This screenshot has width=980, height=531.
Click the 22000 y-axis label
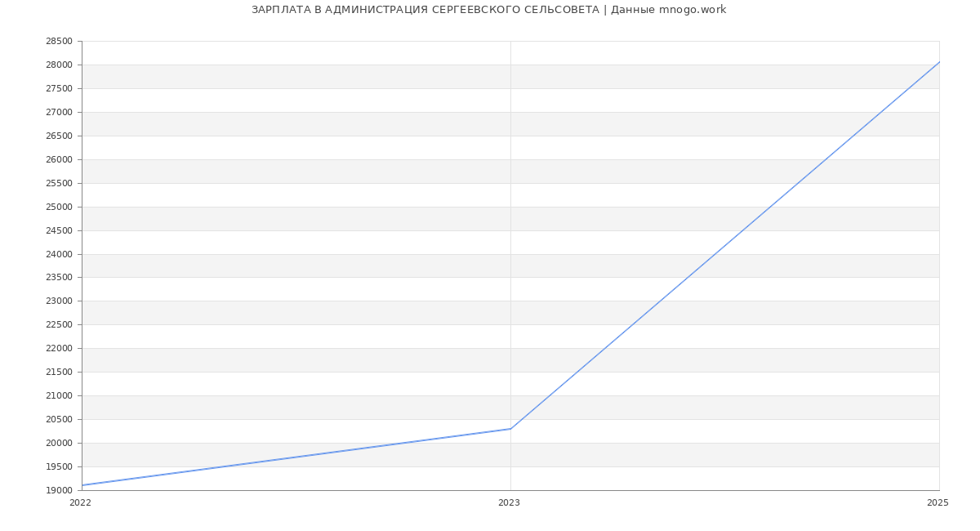coord(59,349)
